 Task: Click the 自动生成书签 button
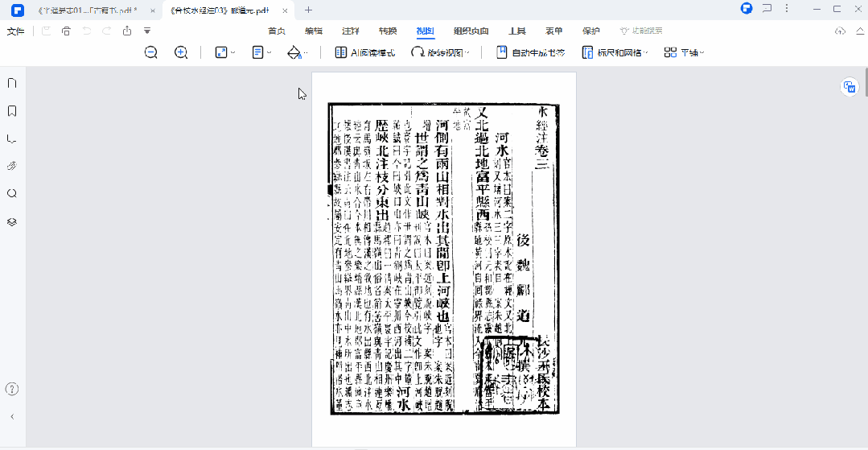(530, 52)
